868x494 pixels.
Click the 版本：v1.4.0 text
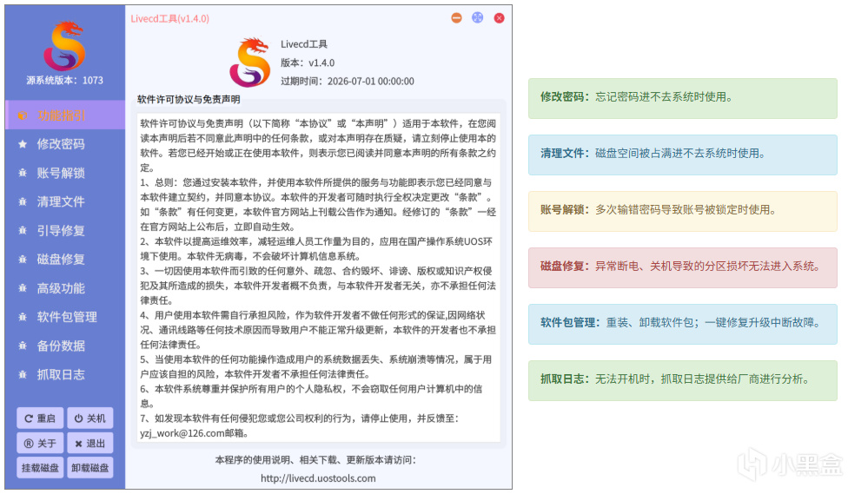click(x=308, y=63)
